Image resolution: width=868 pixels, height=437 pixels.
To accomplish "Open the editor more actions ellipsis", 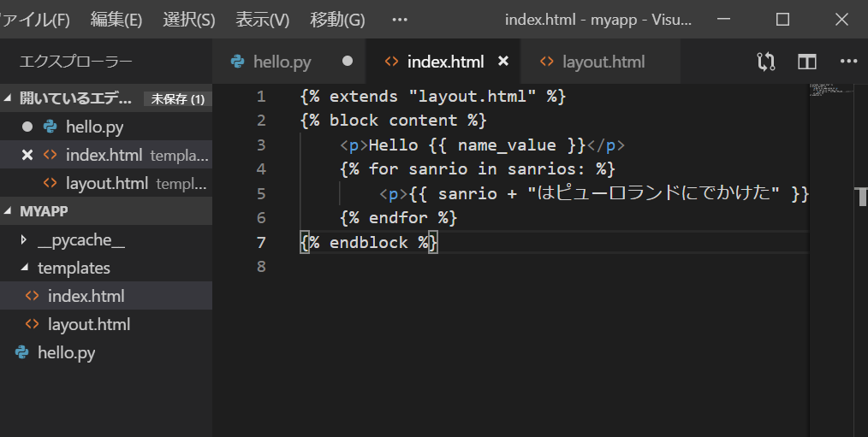I will click(848, 62).
